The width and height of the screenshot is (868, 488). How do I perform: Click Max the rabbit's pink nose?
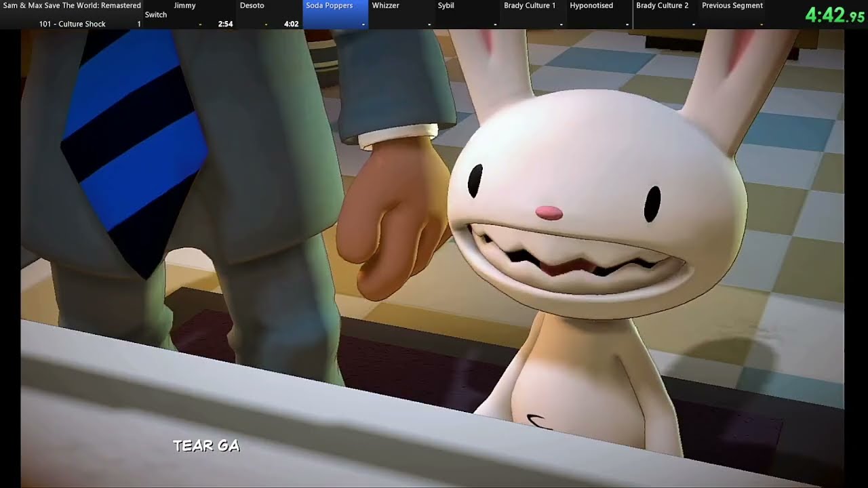coord(549,213)
